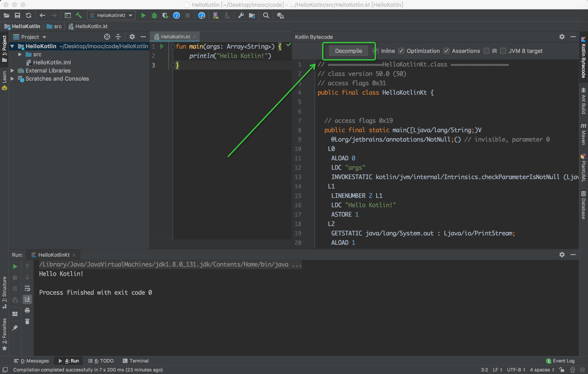
Task: Click the java path line in Run console
Action: 170,264
